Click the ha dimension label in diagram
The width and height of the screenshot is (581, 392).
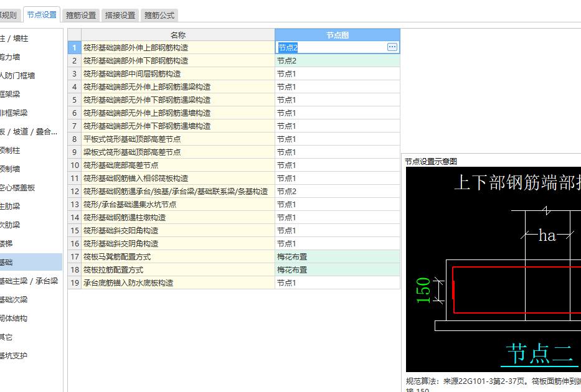pyautogui.click(x=547, y=235)
